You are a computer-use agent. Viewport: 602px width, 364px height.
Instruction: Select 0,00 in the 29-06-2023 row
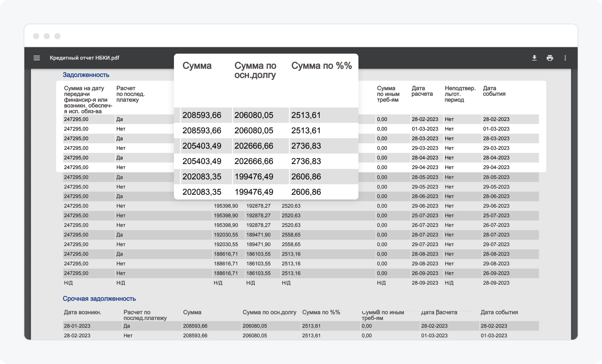382,206
